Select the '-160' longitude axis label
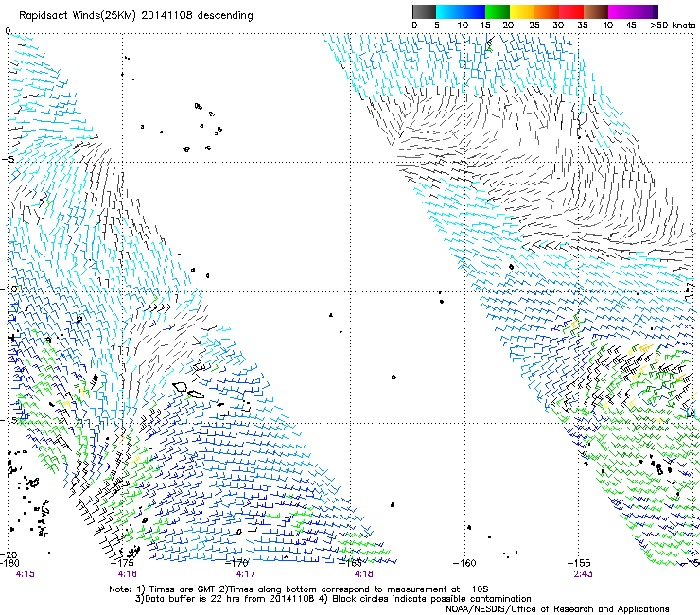The image size is (700, 615). (464, 563)
